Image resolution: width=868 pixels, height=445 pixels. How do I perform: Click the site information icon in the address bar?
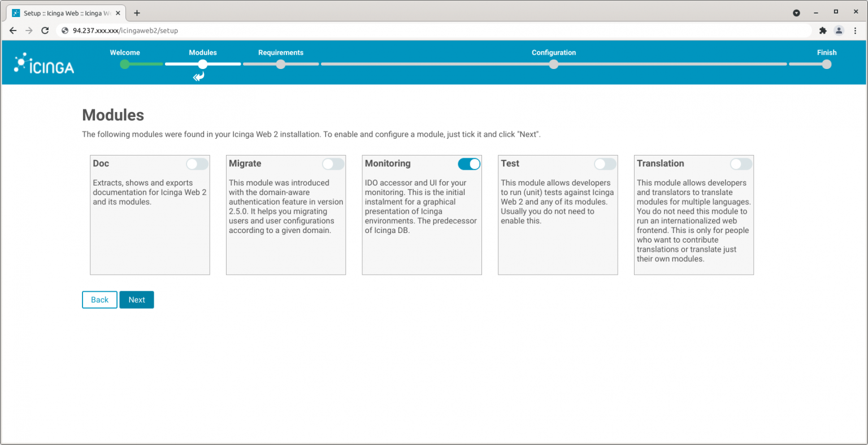click(64, 31)
